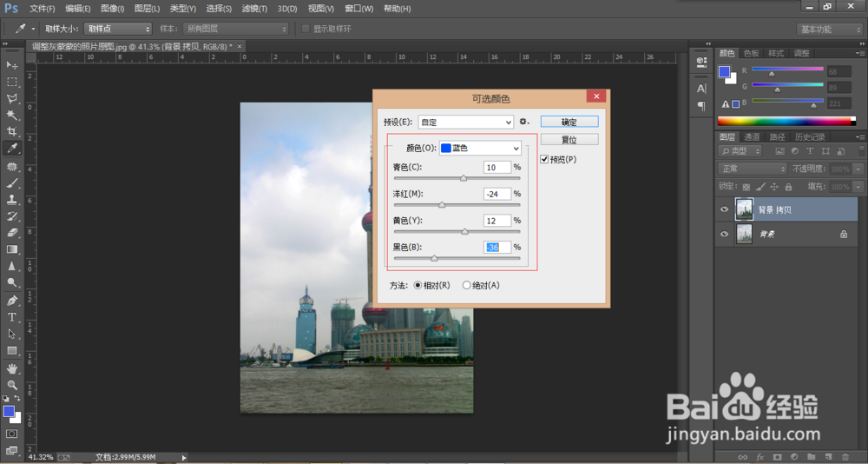Select the Eyedropper tool in the toolbox
Viewport: 868px width, 464px height.
click(11, 148)
